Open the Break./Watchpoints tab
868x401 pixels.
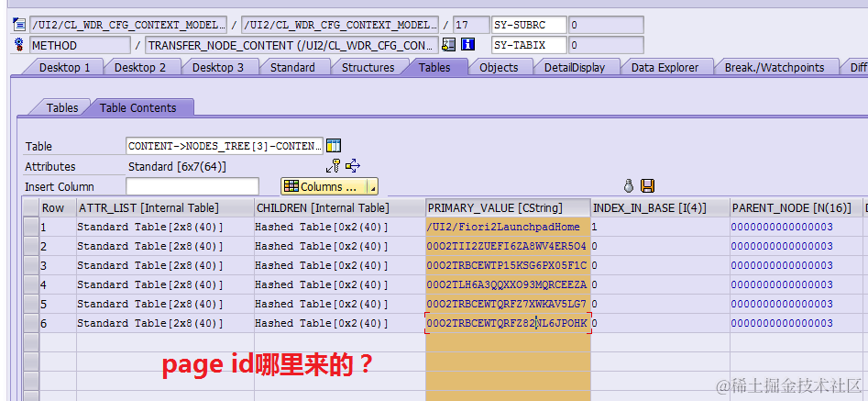pyautogui.click(x=775, y=67)
